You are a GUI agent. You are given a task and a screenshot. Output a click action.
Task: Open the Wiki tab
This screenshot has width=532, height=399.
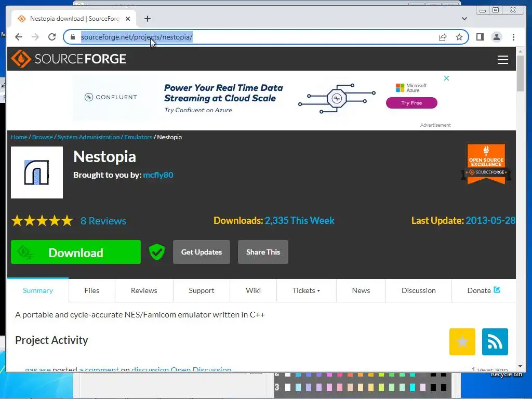point(253,290)
